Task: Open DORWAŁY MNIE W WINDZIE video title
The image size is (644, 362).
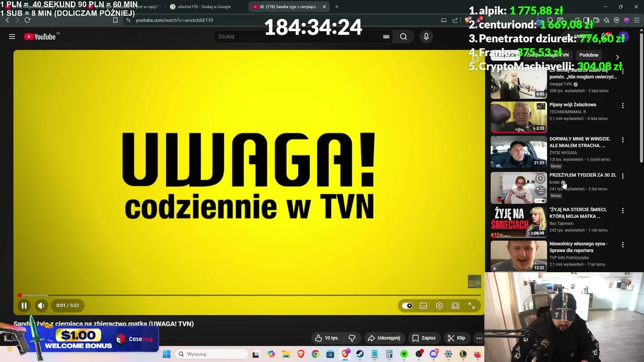Action: (580, 142)
